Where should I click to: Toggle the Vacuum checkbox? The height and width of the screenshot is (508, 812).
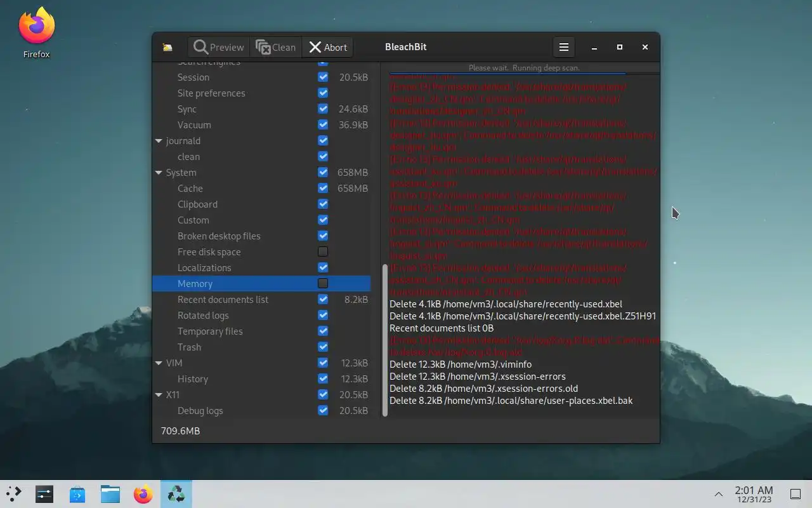point(323,124)
